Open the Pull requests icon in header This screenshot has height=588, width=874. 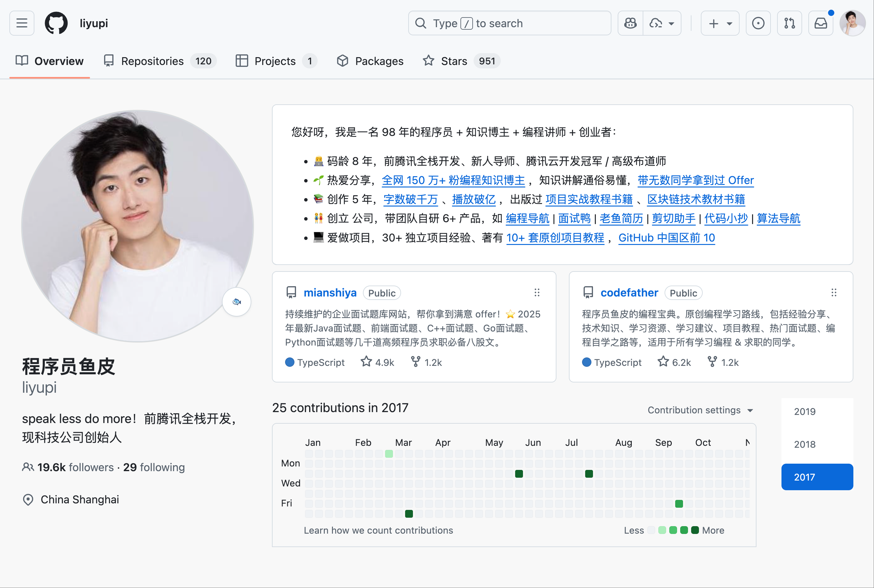(x=789, y=23)
